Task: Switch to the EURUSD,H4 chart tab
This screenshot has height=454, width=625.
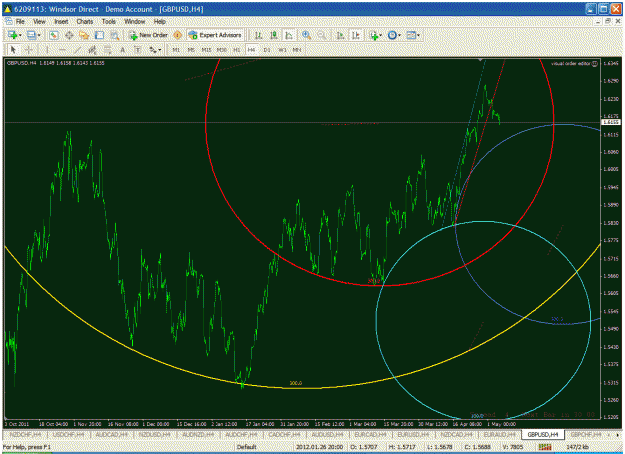Action: tap(413, 434)
